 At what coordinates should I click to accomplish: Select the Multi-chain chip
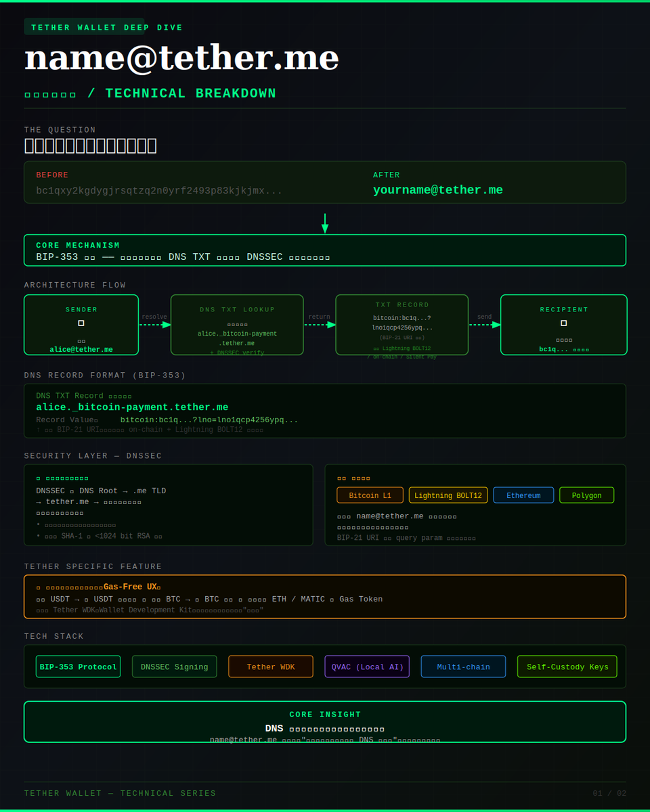point(463,667)
